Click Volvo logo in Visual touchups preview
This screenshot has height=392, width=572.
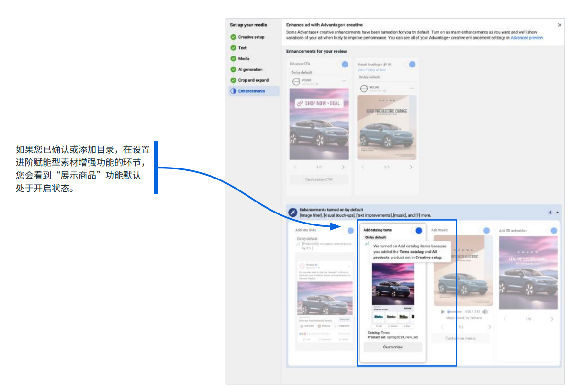coord(364,89)
